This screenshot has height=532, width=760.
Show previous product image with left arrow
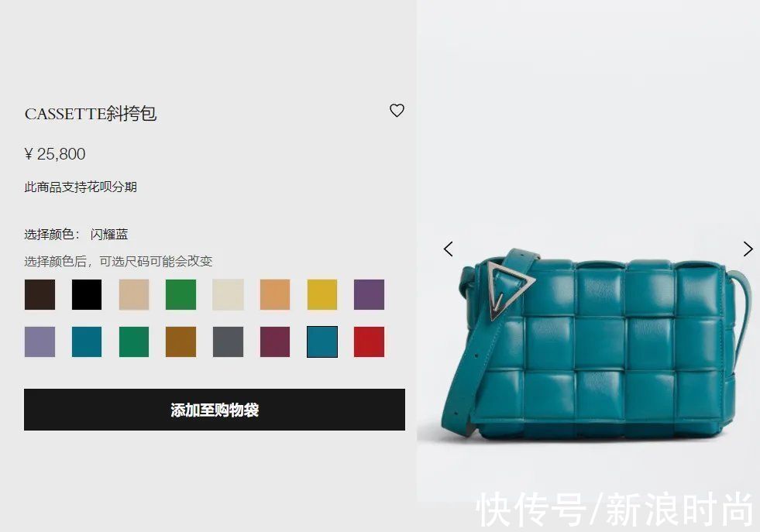click(x=449, y=249)
